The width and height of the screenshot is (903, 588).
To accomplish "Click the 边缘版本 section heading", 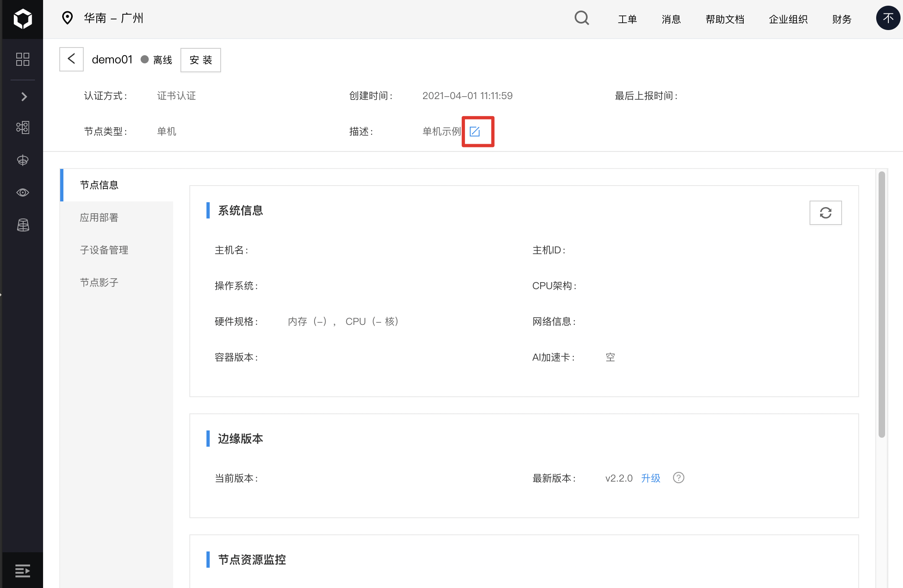I will pyautogui.click(x=240, y=439).
